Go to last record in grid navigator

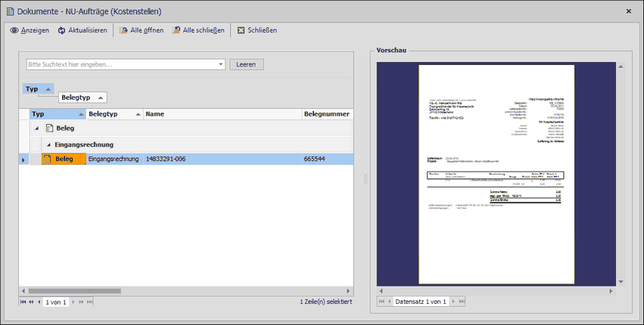tap(90, 302)
